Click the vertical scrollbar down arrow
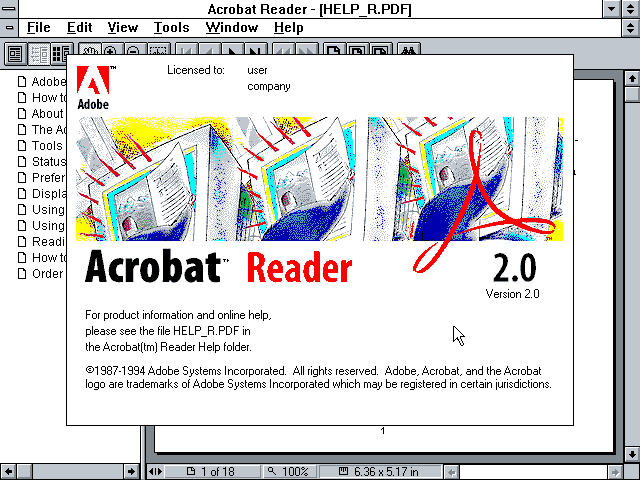640x480 pixels. (x=631, y=453)
